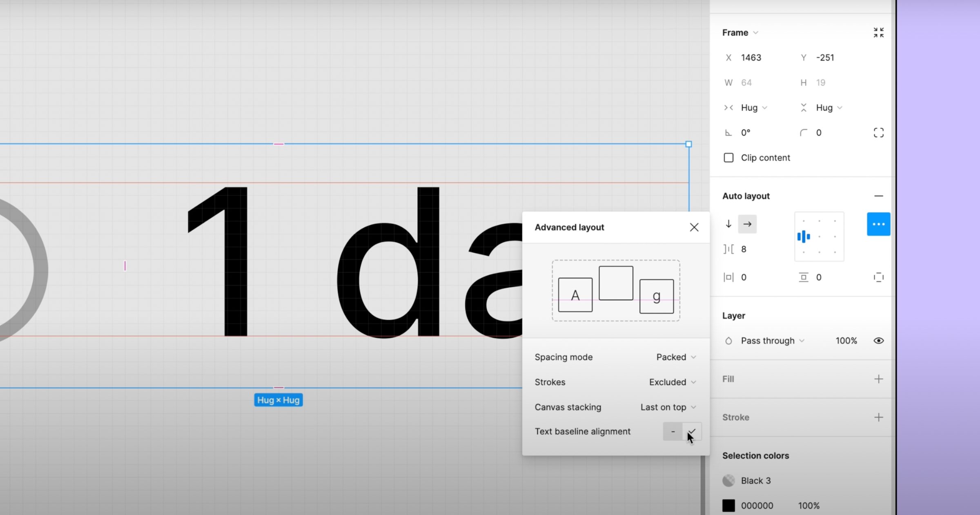The height and width of the screenshot is (515, 980).
Task: Click the horizontal padding icon
Action: 728,277
